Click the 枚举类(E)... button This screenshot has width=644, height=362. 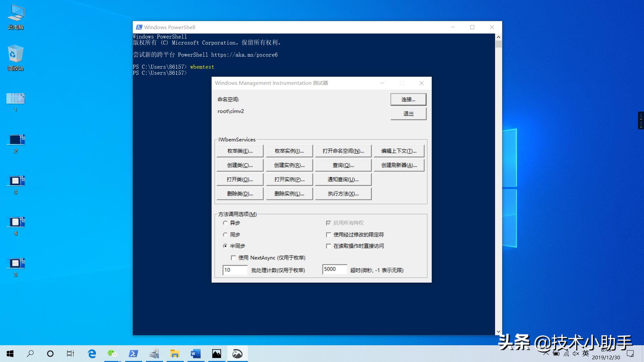(240, 151)
